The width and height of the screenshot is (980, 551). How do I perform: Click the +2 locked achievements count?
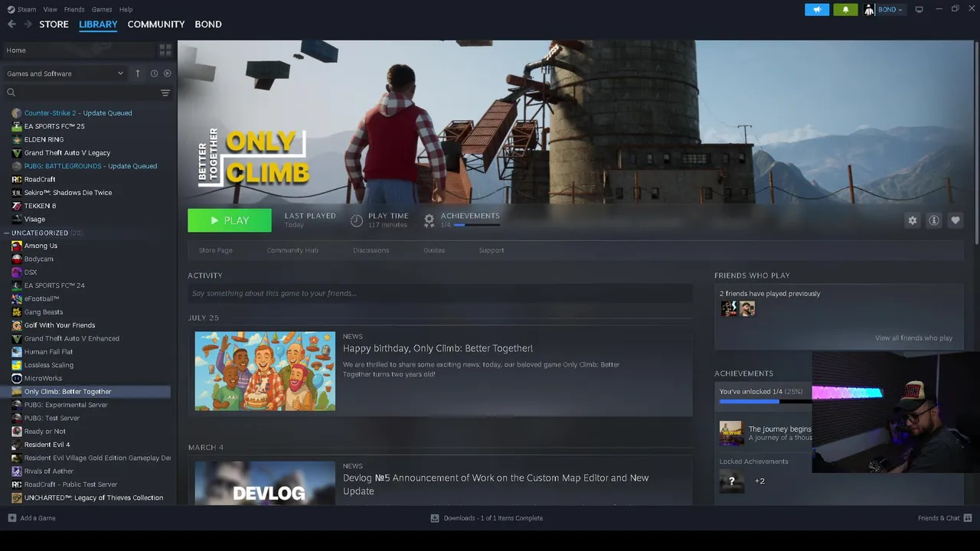(759, 481)
